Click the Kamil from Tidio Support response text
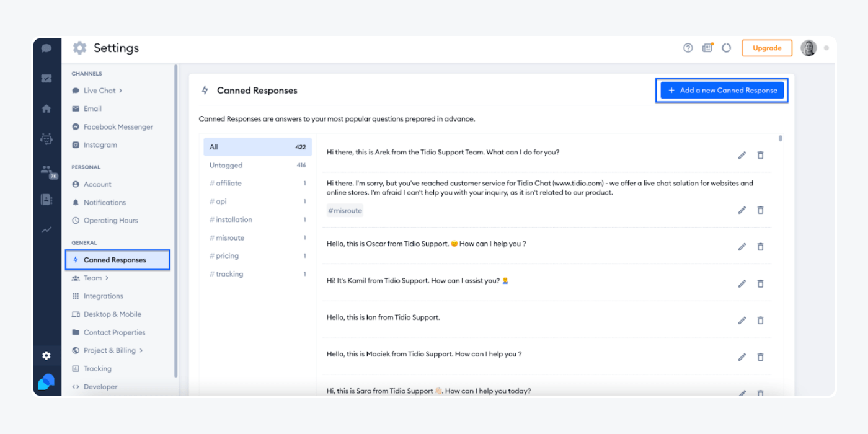The width and height of the screenshot is (868, 434). pyautogui.click(x=417, y=281)
